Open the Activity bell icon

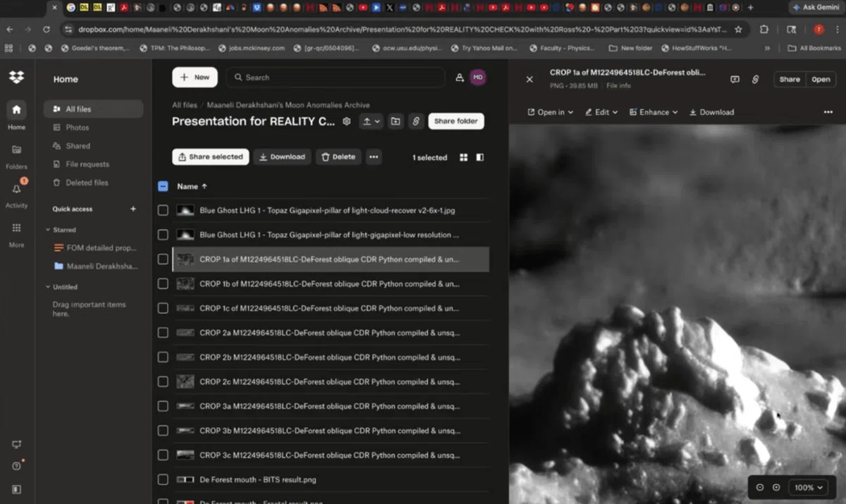16,189
